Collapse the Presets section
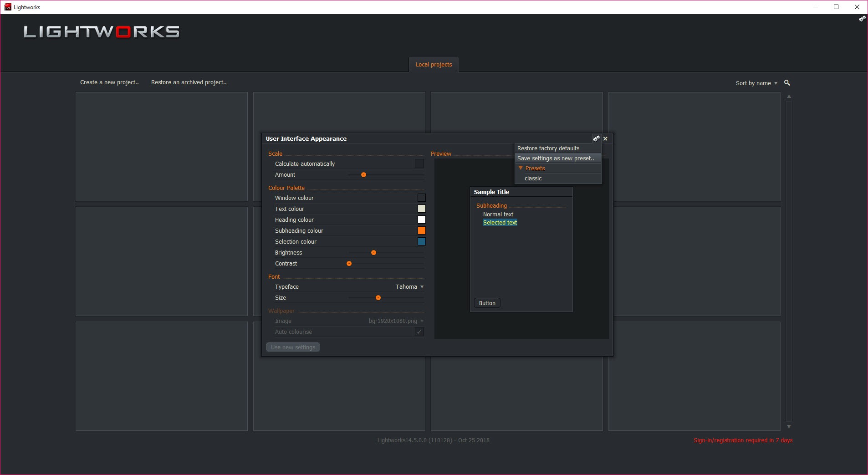Viewport: 868px width, 475px height. tap(521, 168)
